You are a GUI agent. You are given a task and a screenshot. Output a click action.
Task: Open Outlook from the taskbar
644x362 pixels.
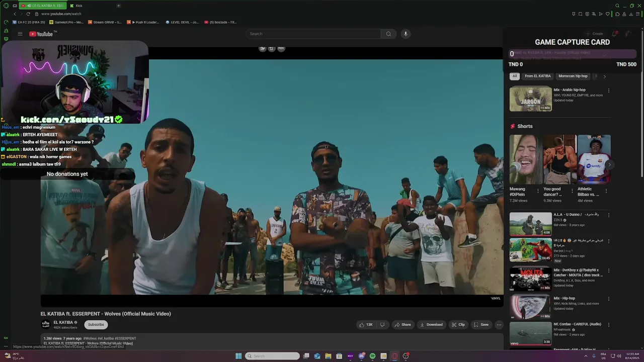pyautogui.click(x=317, y=356)
